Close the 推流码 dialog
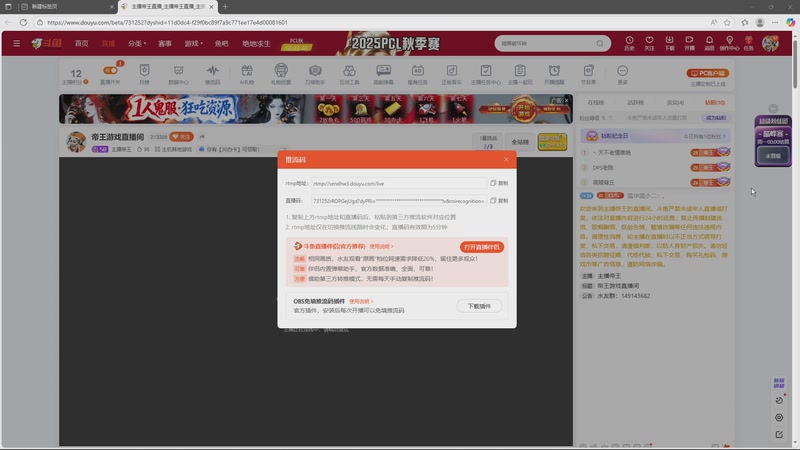 pos(506,160)
